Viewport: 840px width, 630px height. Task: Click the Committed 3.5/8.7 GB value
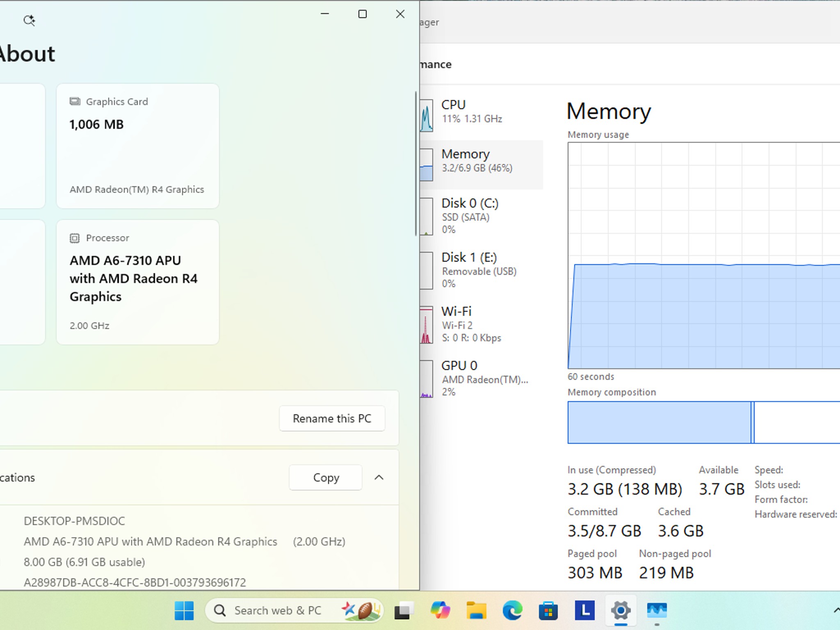point(604,531)
